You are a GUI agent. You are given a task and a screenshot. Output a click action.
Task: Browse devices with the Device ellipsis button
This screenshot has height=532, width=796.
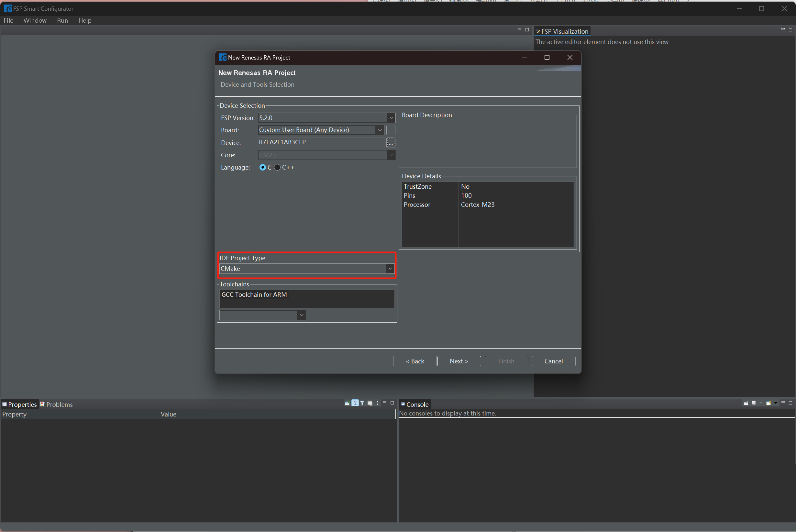[391, 143]
